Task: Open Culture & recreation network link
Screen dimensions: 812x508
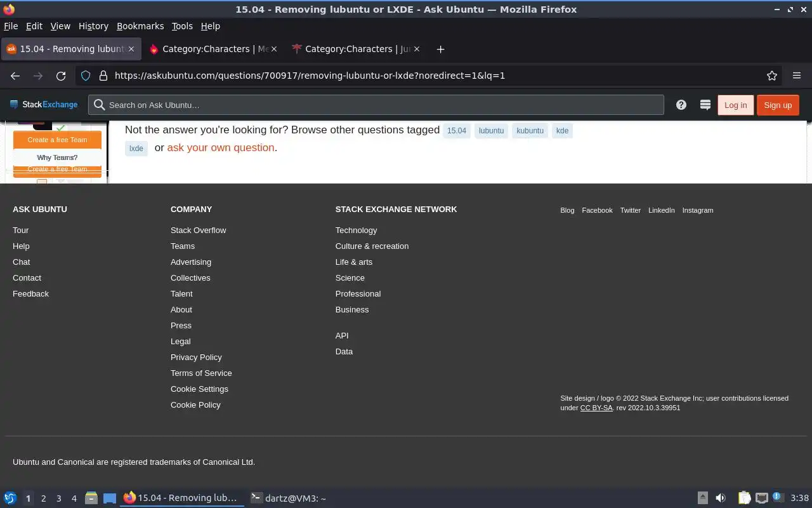Action: pos(372,246)
